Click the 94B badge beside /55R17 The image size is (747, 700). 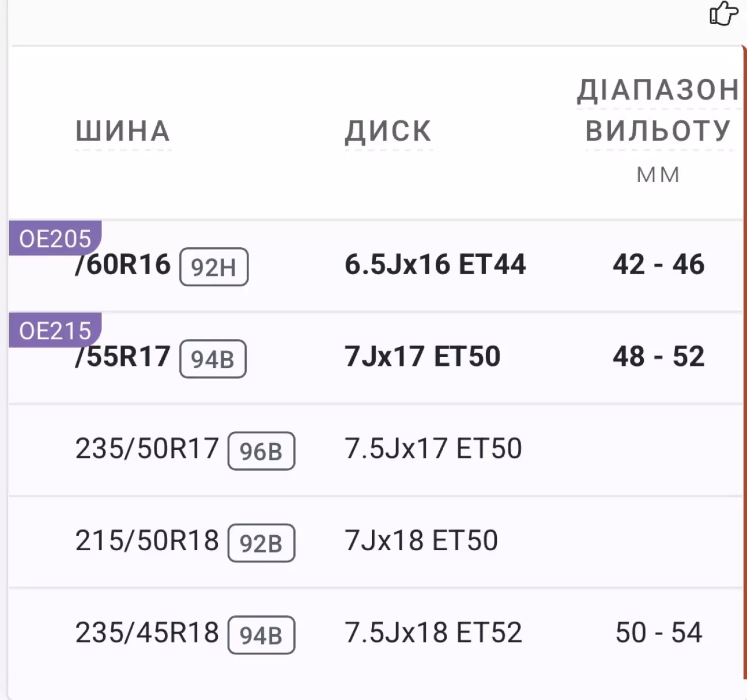pyautogui.click(x=213, y=359)
